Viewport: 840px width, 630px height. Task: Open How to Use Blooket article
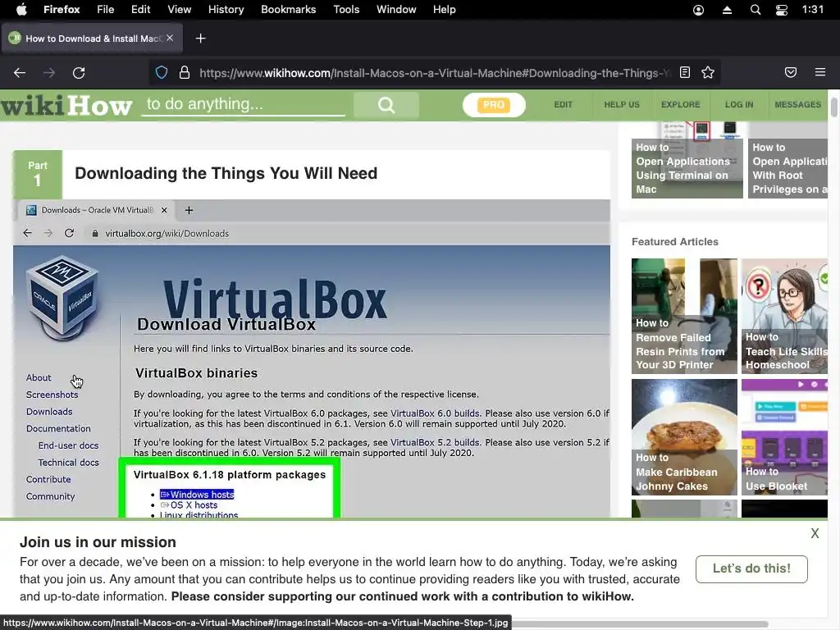[x=784, y=437]
